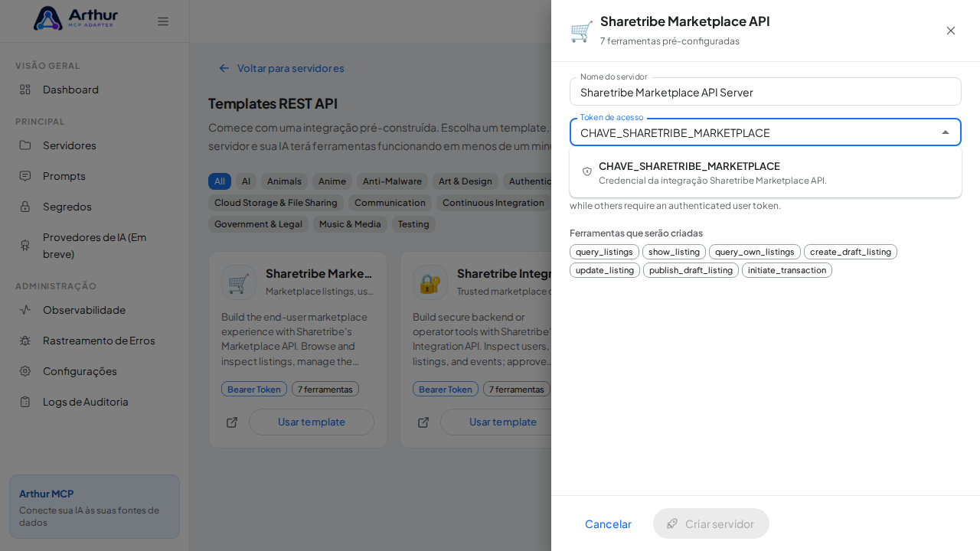Open Observabilidade page
Image resolution: width=980 pixels, height=551 pixels.
(95, 310)
